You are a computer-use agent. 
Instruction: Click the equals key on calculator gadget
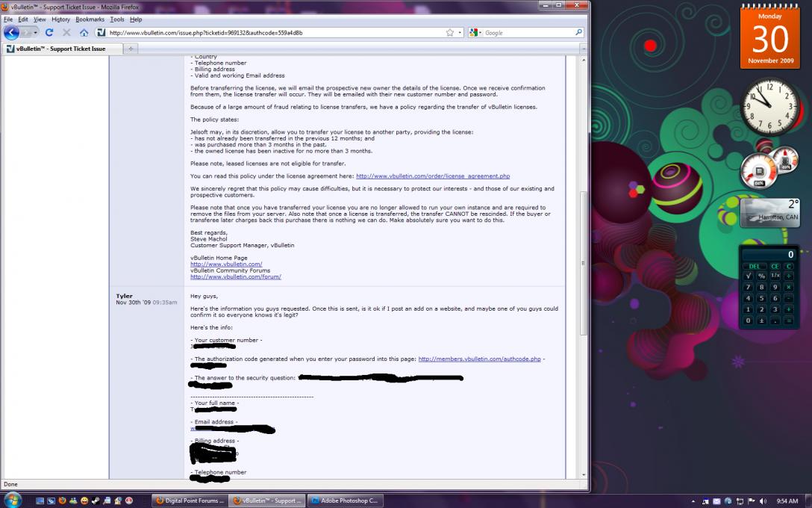point(789,321)
